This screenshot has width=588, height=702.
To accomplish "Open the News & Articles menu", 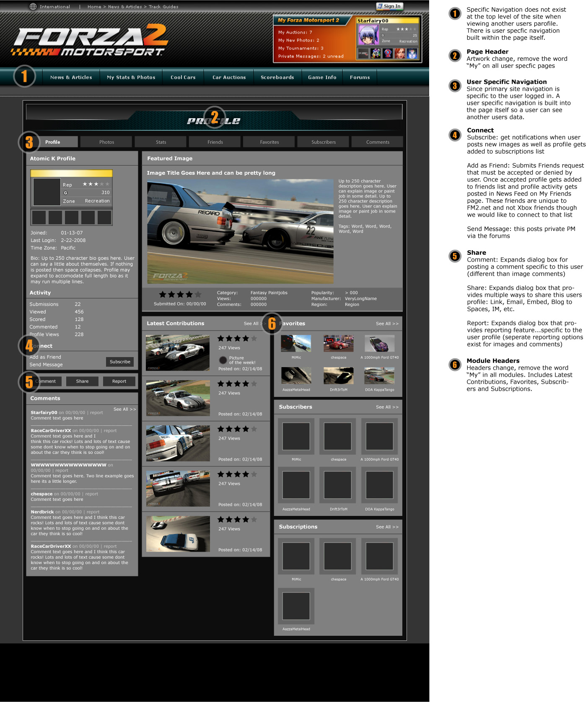I will pyautogui.click(x=71, y=78).
